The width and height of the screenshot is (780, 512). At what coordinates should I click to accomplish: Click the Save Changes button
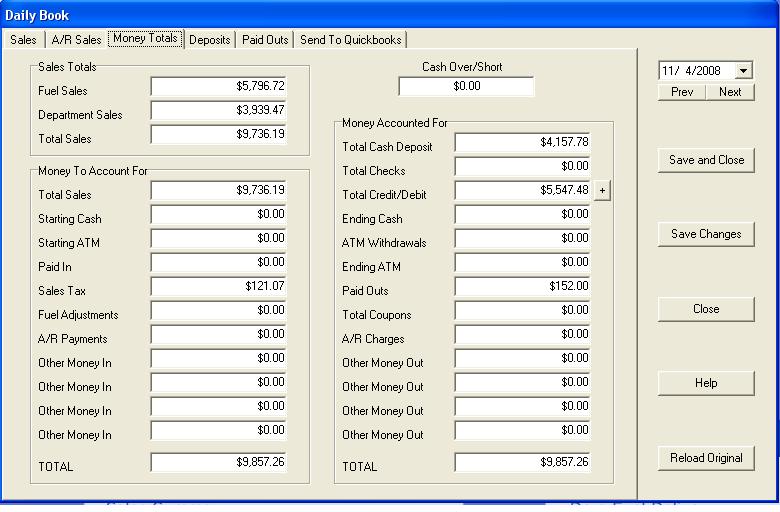tap(706, 234)
